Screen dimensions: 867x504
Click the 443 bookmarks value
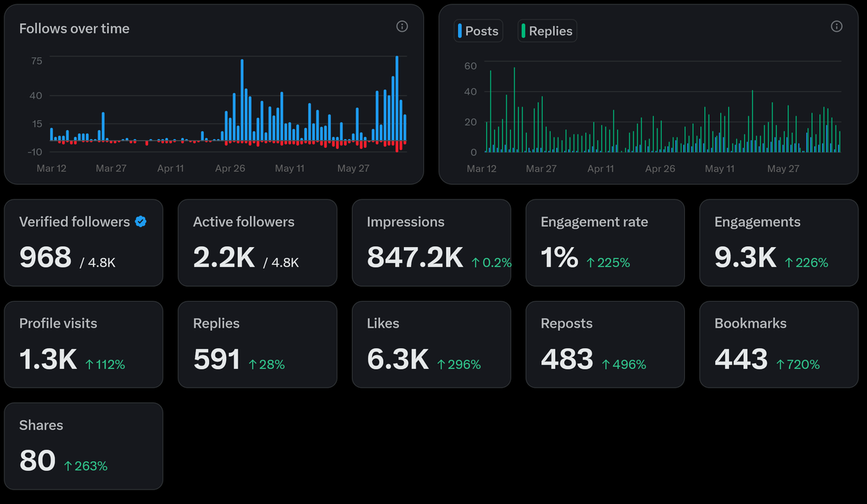point(741,359)
